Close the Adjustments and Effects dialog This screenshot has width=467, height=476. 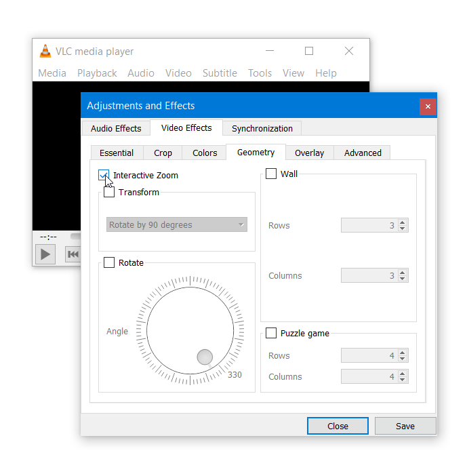coord(428,106)
